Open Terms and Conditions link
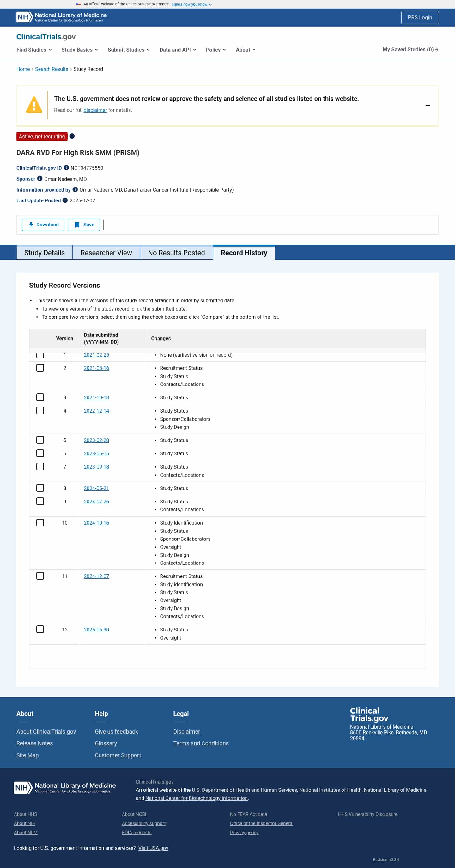The image size is (455, 868). click(201, 743)
